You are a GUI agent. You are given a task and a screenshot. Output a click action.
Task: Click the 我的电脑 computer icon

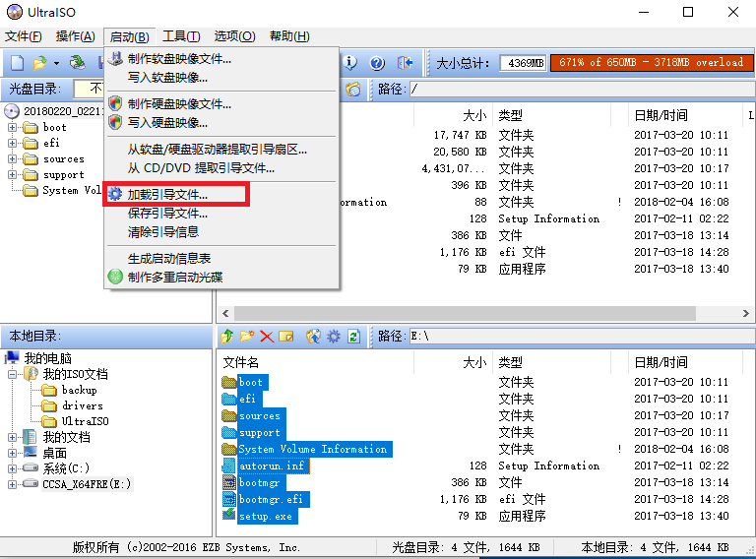click(x=12, y=358)
